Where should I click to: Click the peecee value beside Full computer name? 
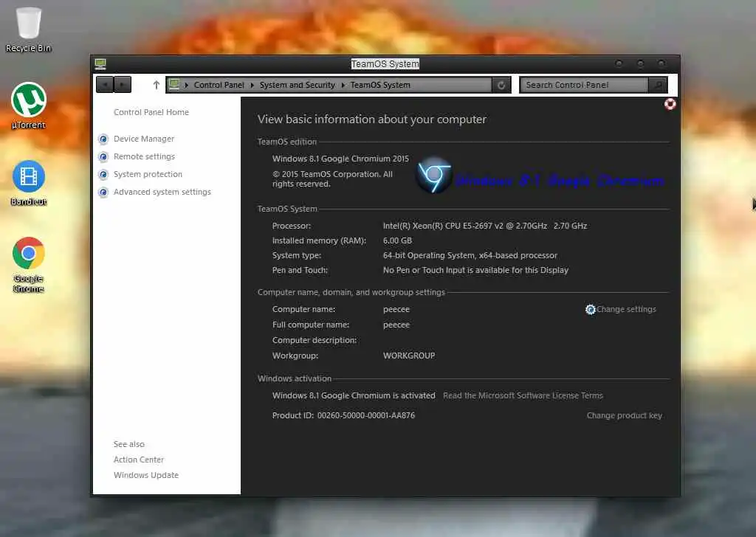[396, 325]
